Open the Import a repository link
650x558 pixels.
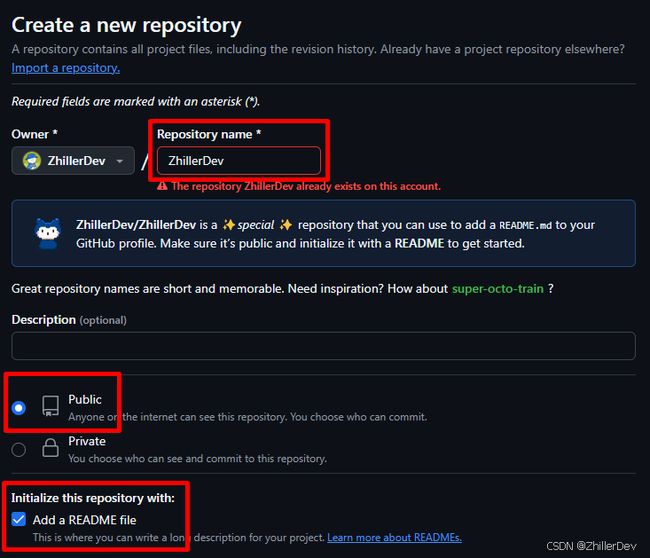click(x=65, y=68)
